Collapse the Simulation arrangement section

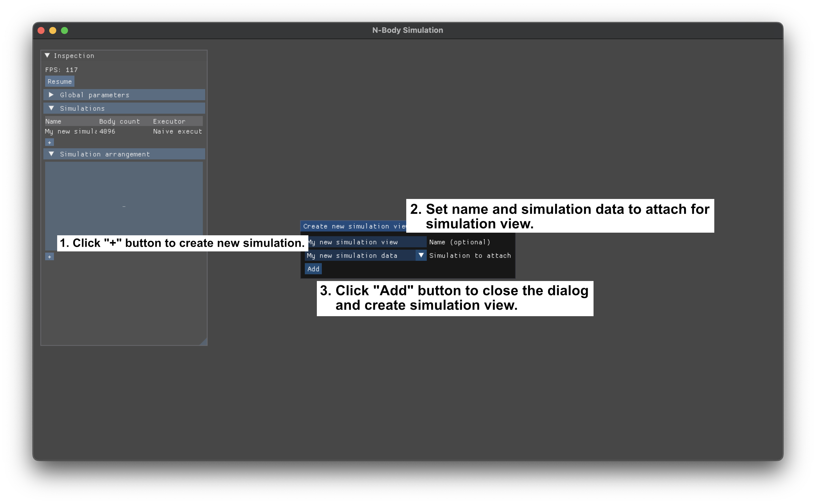click(51, 154)
